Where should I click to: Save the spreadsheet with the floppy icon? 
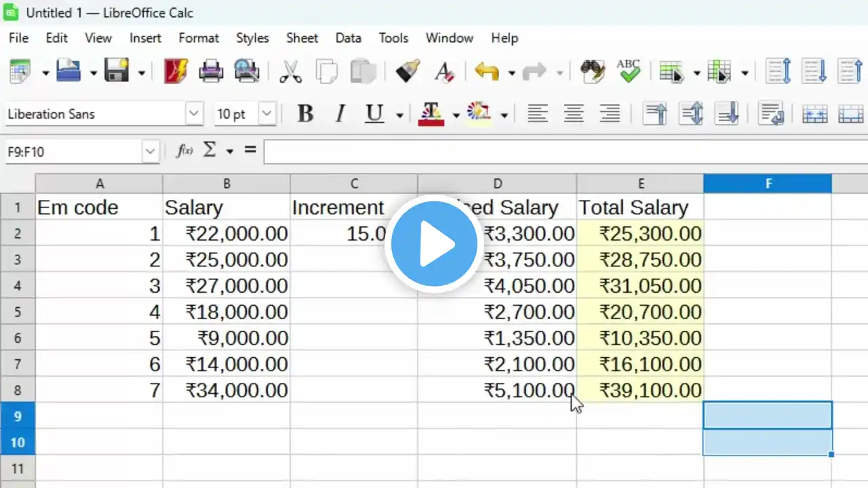tap(117, 71)
